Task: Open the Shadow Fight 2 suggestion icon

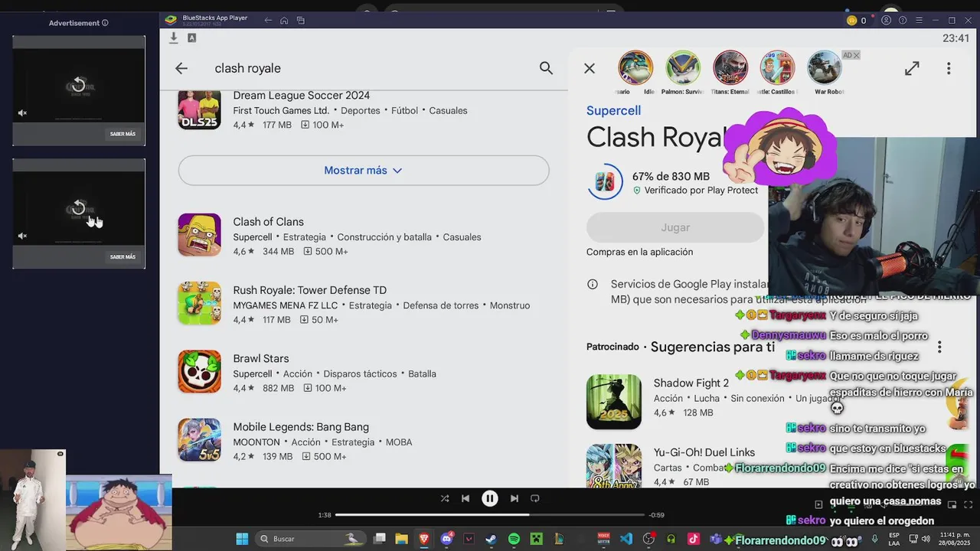Action: (614, 402)
